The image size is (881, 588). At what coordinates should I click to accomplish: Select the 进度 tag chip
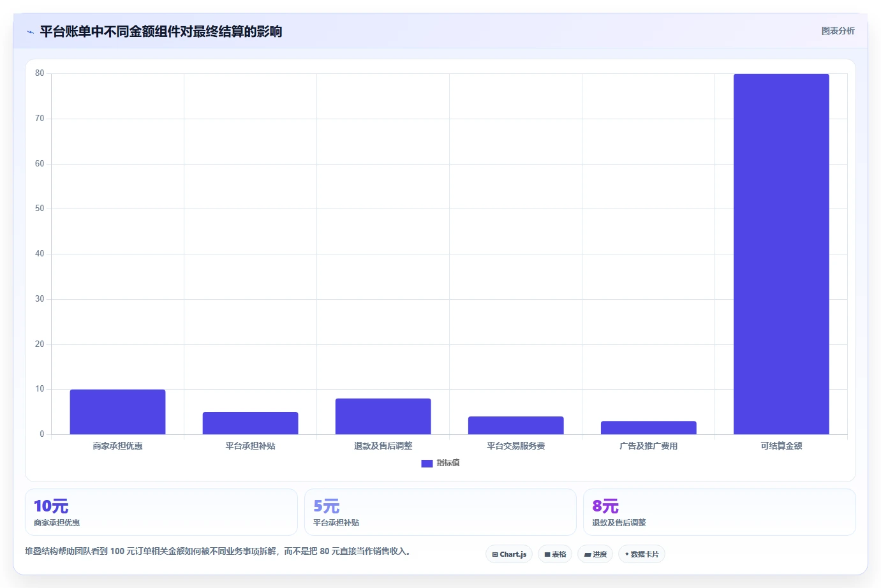[x=595, y=554]
